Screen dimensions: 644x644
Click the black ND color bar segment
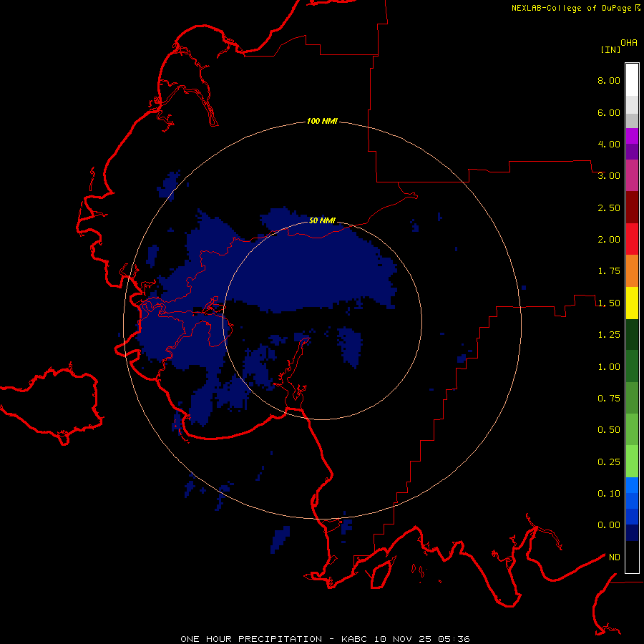(x=632, y=557)
